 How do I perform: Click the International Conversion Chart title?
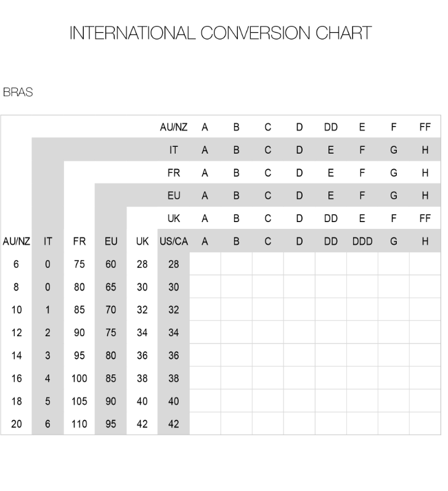[221, 33]
